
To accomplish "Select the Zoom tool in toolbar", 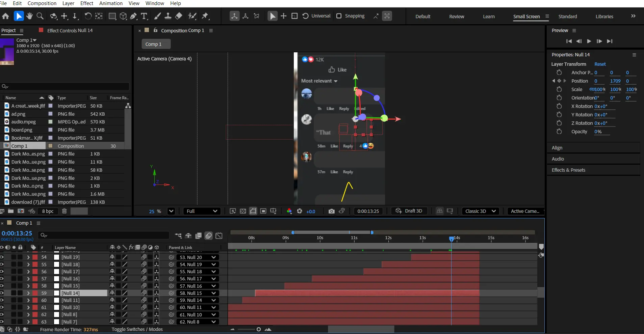I will (x=40, y=16).
